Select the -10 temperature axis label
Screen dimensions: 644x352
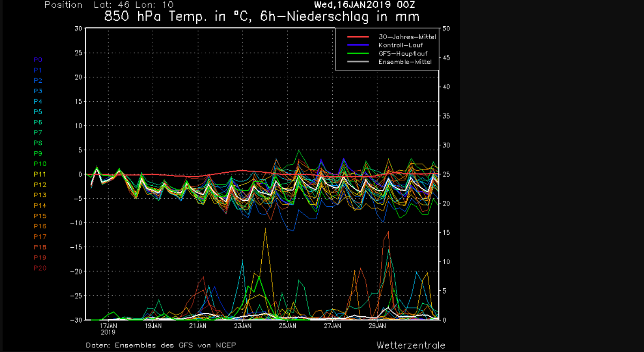point(76,223)
